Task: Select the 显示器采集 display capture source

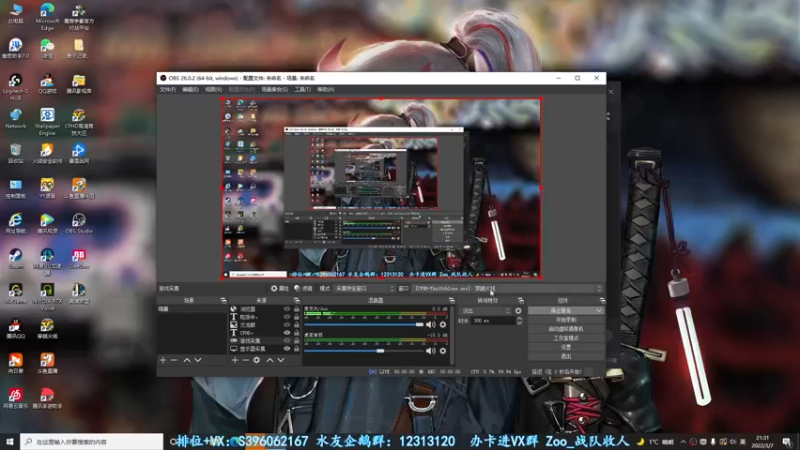Action: 264,349
